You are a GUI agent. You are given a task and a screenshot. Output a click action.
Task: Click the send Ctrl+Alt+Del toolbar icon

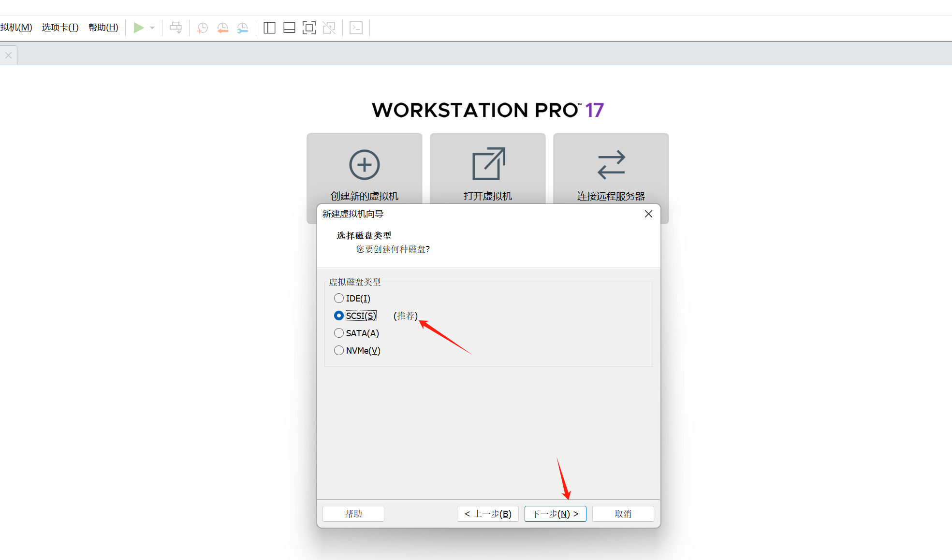(176, 28)
